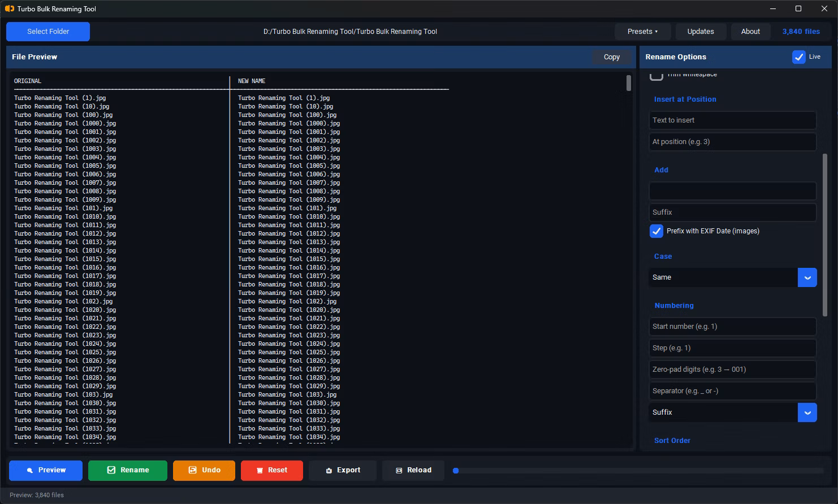Click the NEW NAME column header
This screenshot has height=504, width=838.
pos(252,81)
